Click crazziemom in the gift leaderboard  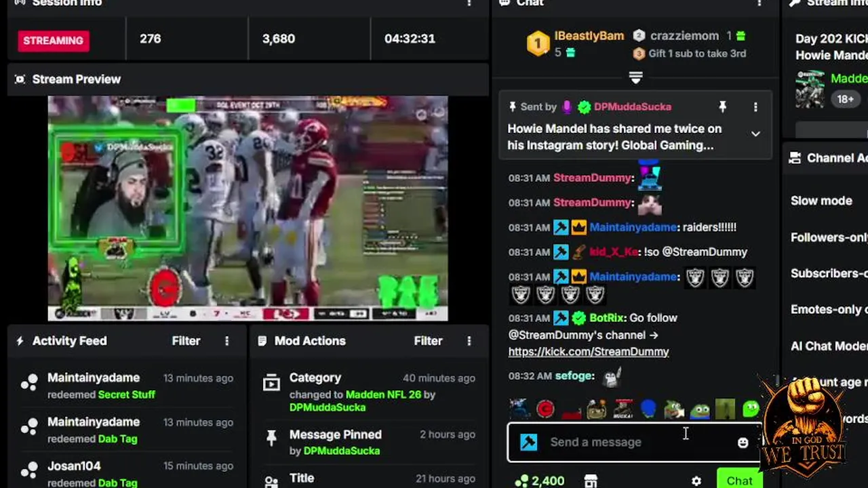coord(684,36)
